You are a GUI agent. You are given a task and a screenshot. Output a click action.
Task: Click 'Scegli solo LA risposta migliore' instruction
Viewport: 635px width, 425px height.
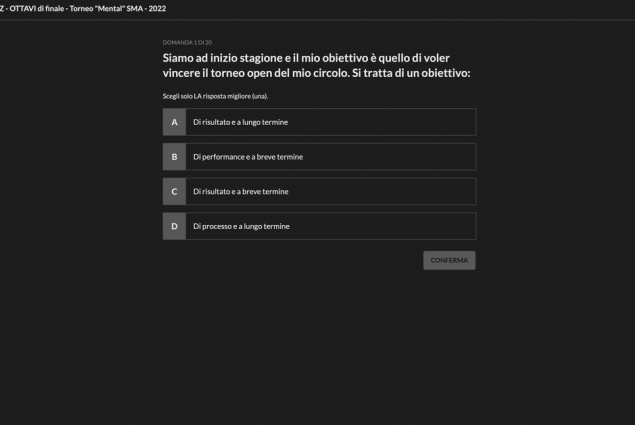pyautogui.click(x=215, y=95)
